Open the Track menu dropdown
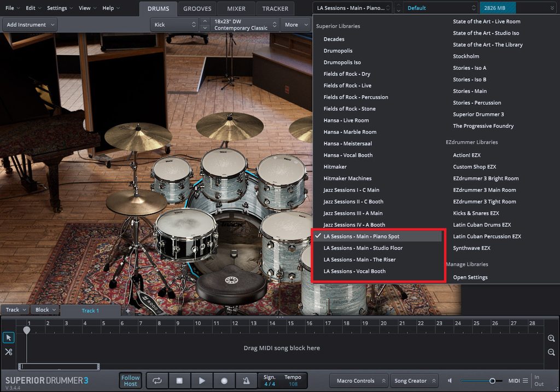Viewport: 560px width, 392px height. pos(15,310)
